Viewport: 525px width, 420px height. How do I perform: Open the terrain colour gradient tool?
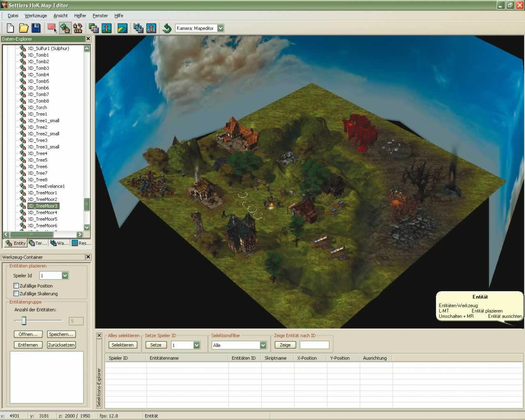122,28
